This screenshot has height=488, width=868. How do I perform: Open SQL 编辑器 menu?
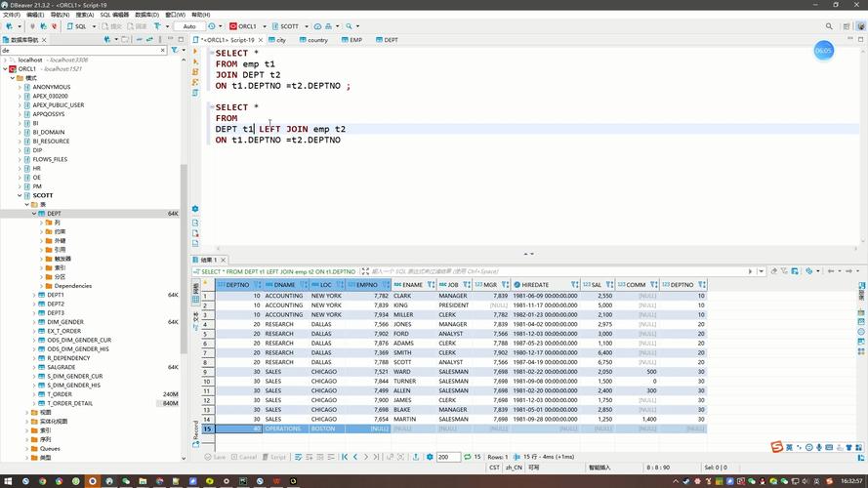(x=114, y=15)
